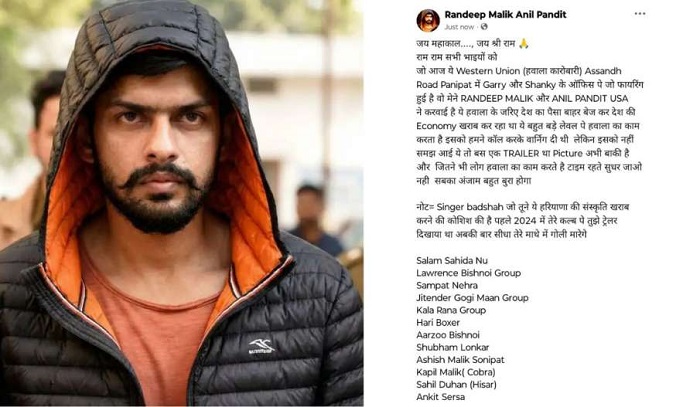
Task: Click the "Just now" post timestamp
Action: tap(459, 27)
